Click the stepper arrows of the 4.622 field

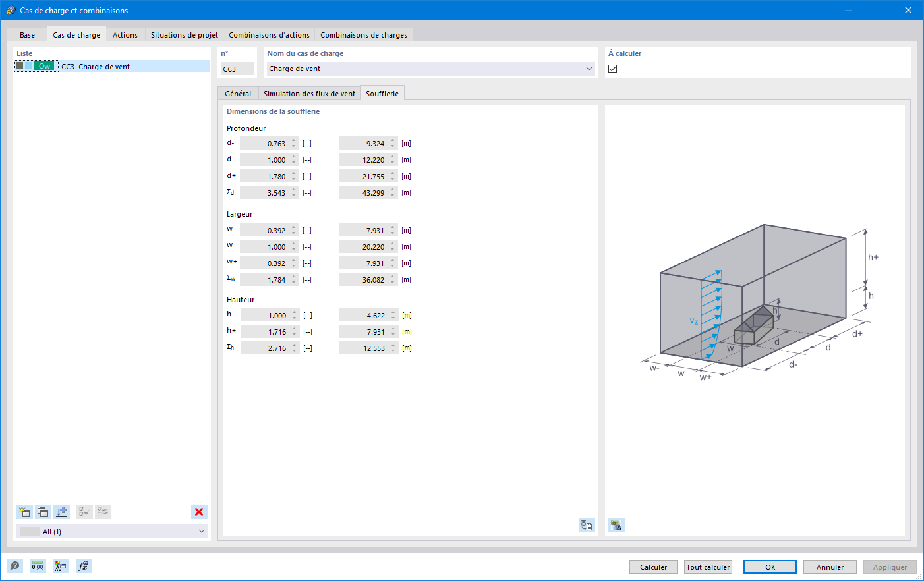click(393, 316)
